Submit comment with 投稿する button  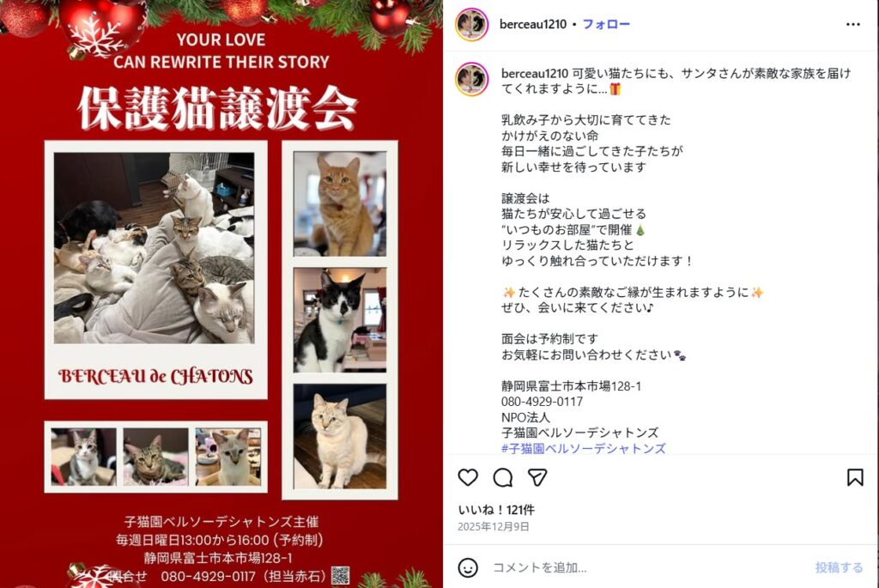point(839,567)
